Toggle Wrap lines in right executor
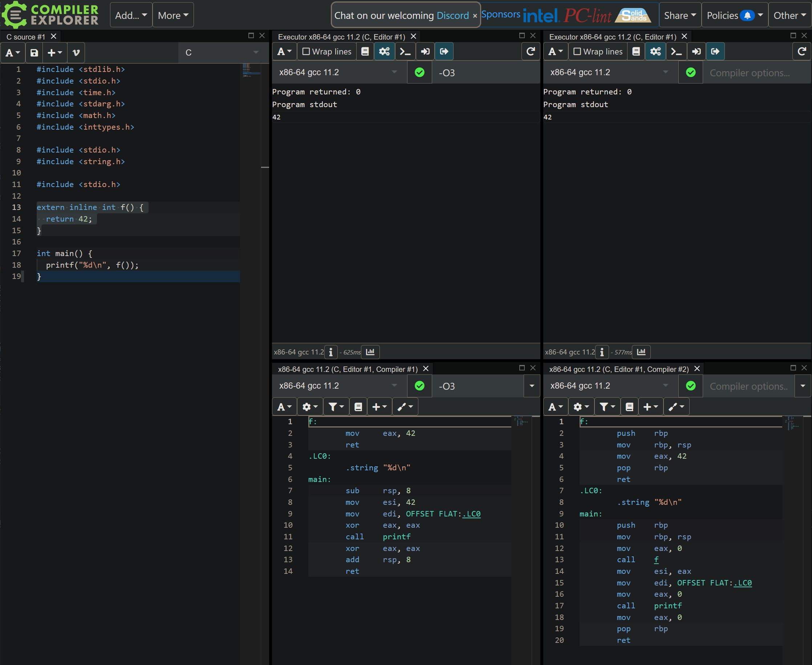 (598, 51)
